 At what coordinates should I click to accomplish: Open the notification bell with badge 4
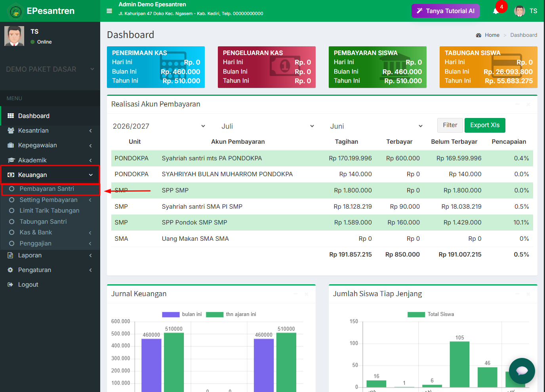(x=496, y=11)
